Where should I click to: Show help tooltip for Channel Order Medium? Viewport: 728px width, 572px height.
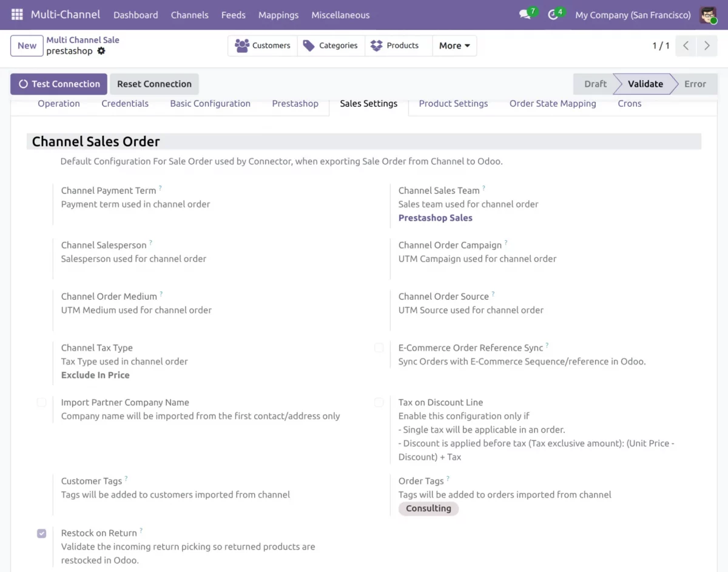tap(161, 294)
